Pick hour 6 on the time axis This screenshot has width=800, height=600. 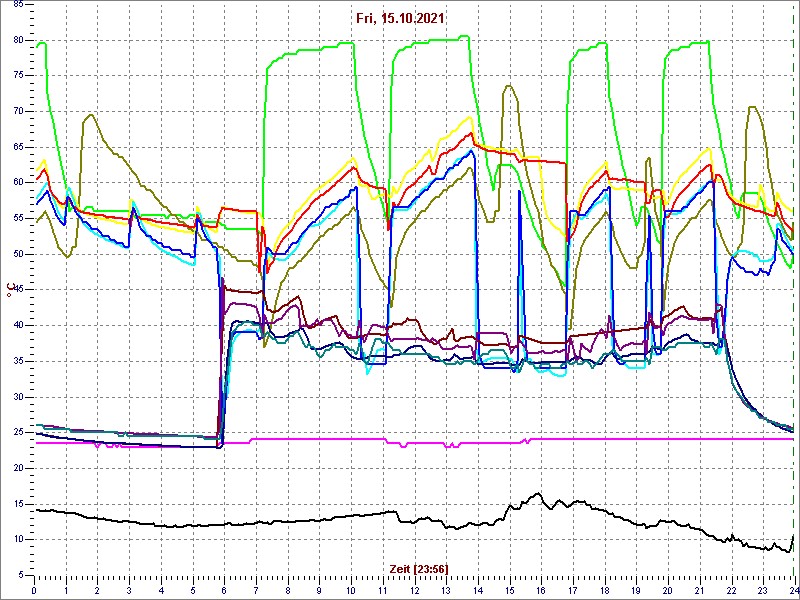[224, 590]
